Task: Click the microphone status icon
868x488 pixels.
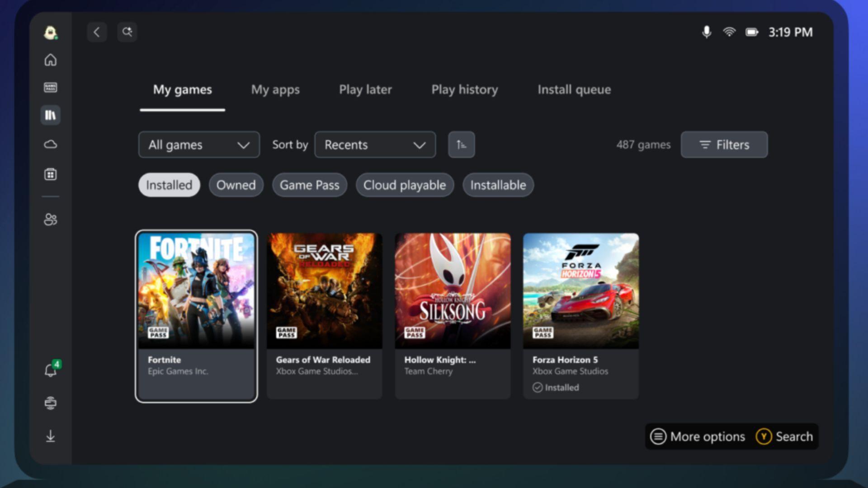Action: (x=707, y=32)
